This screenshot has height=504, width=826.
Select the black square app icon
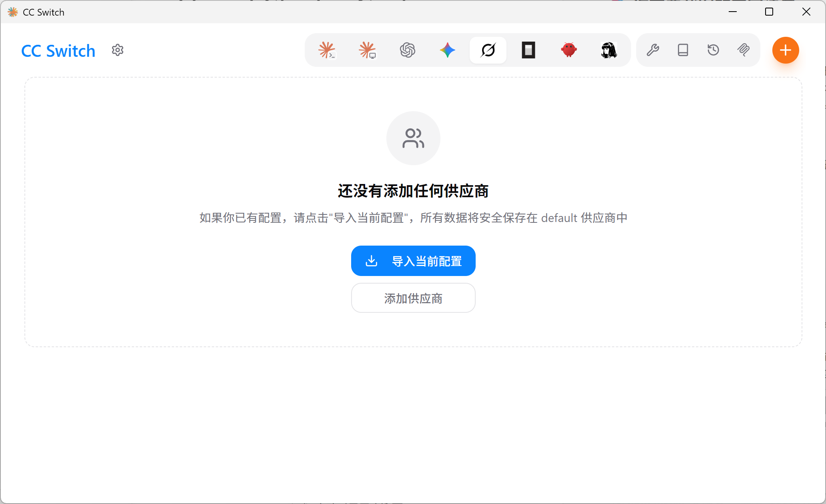point(529,50)
